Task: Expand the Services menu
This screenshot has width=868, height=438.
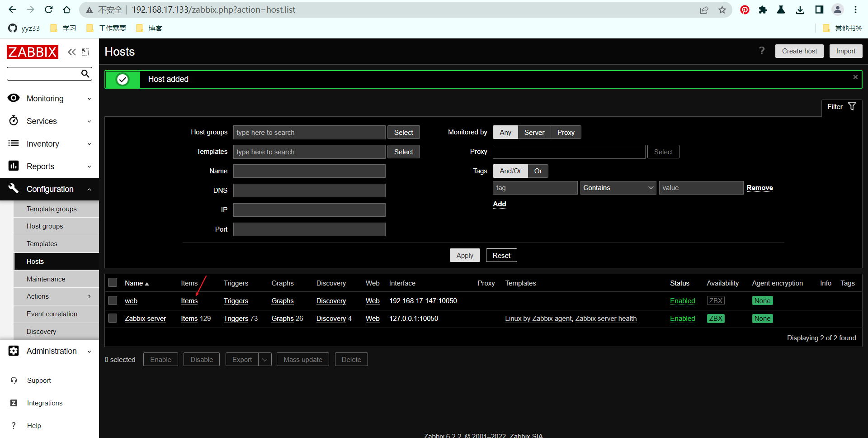Action: 89,121
